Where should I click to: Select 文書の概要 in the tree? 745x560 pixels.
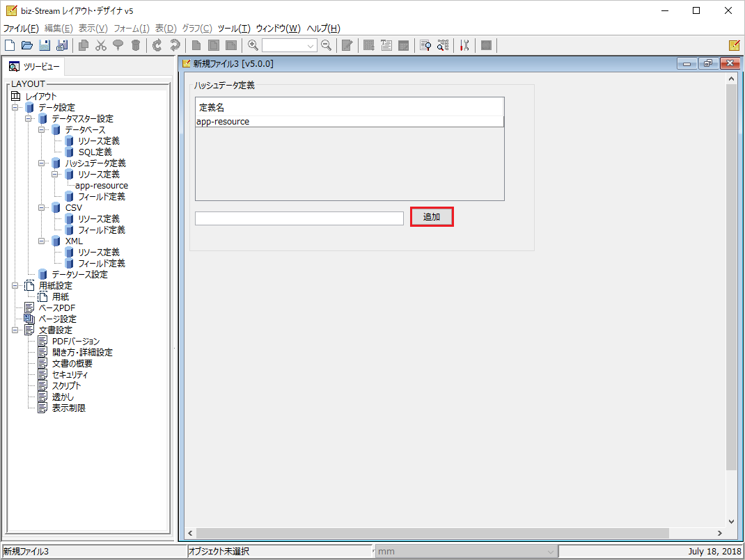coord(72,364)
